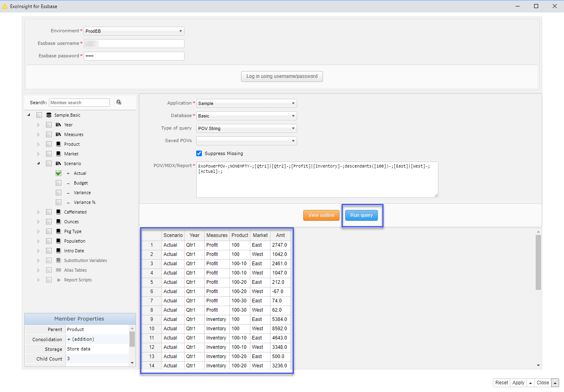Click the Member Properties scrollbar thumb
Screen dimensions: 564x392
click(x=132, y=339)
